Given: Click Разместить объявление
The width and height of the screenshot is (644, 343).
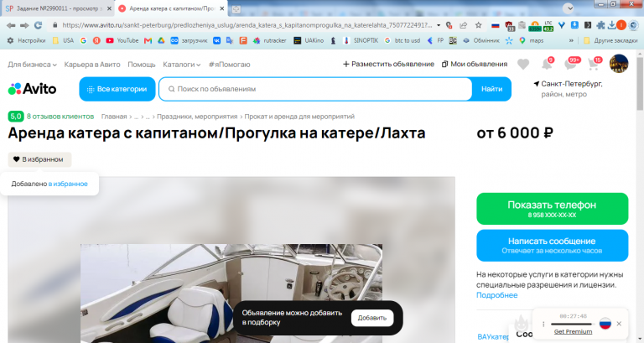Looking at the screenshot, I should click(388, 64).
